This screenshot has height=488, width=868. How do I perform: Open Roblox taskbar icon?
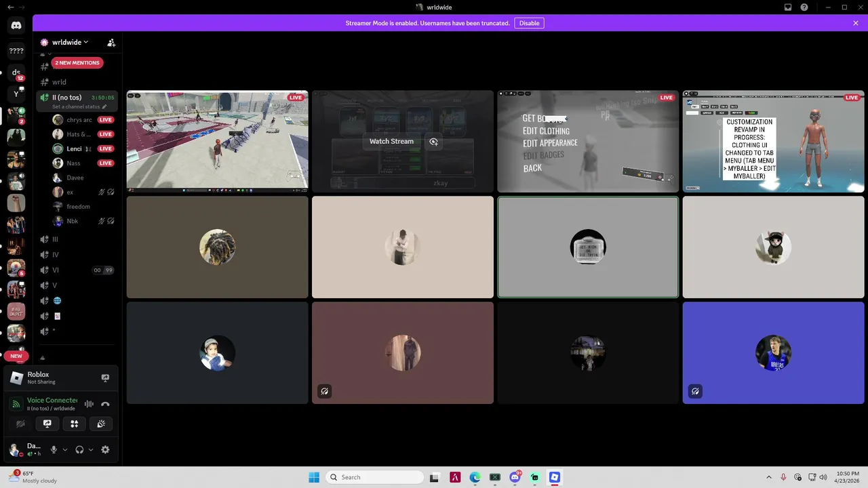pos(555,477)
